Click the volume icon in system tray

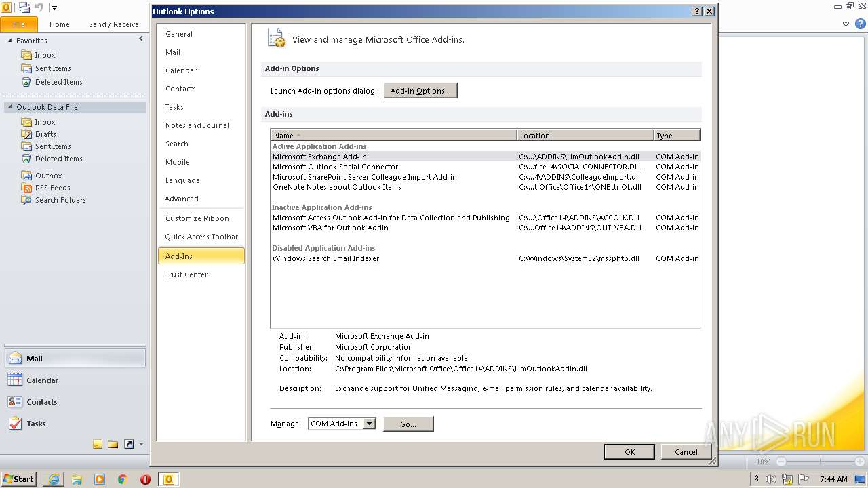click(771, 479)
